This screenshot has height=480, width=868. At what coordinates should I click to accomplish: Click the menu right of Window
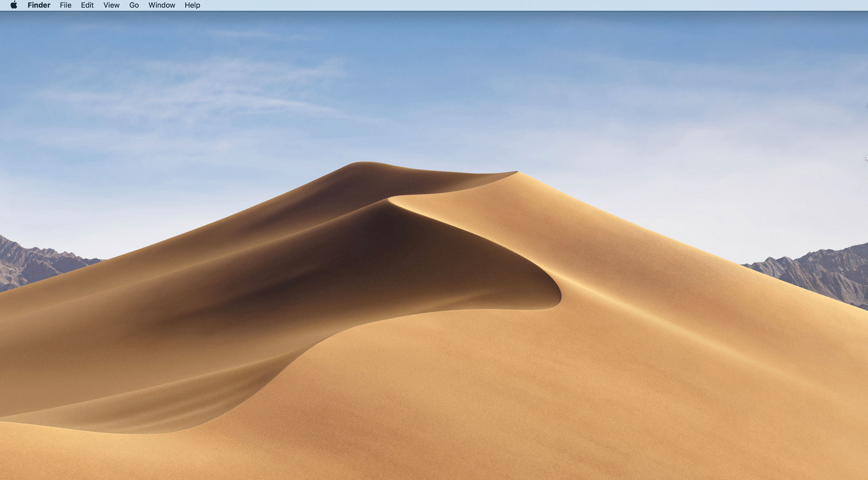coord(193,5)
